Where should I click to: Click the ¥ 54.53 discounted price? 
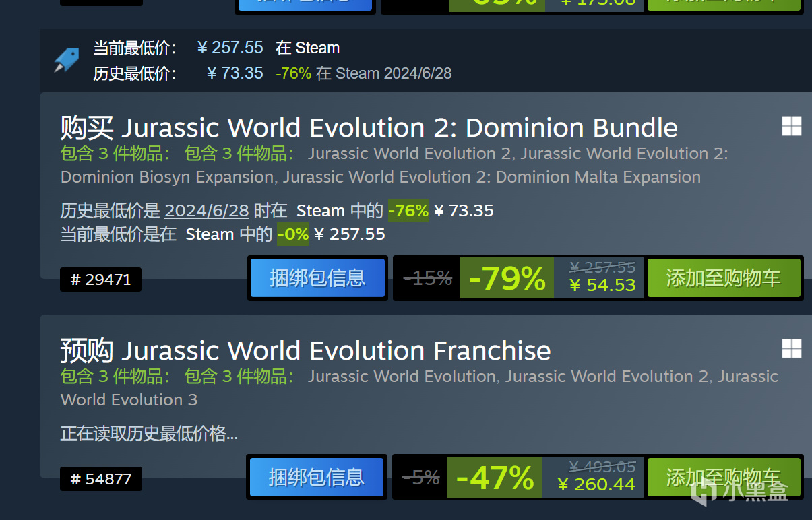pyautogui.click(x=602, y=286)
